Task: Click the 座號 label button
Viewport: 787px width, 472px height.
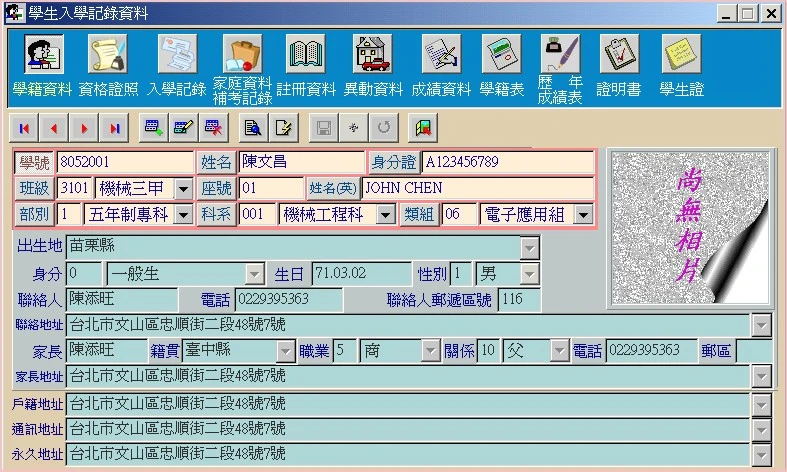Action: click(x=216, y=188)
